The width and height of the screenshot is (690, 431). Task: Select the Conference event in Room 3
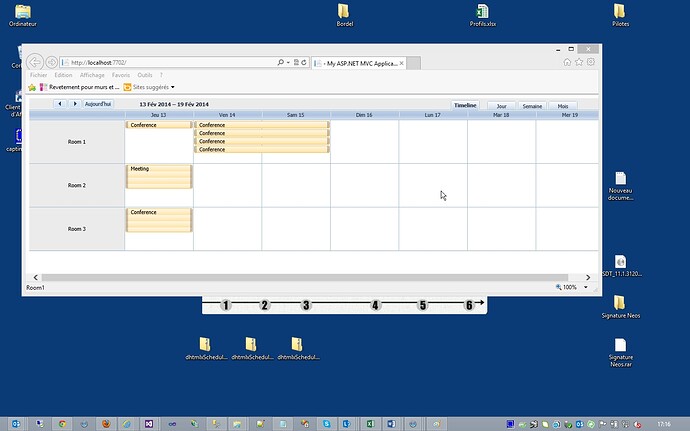click(159, 220)
